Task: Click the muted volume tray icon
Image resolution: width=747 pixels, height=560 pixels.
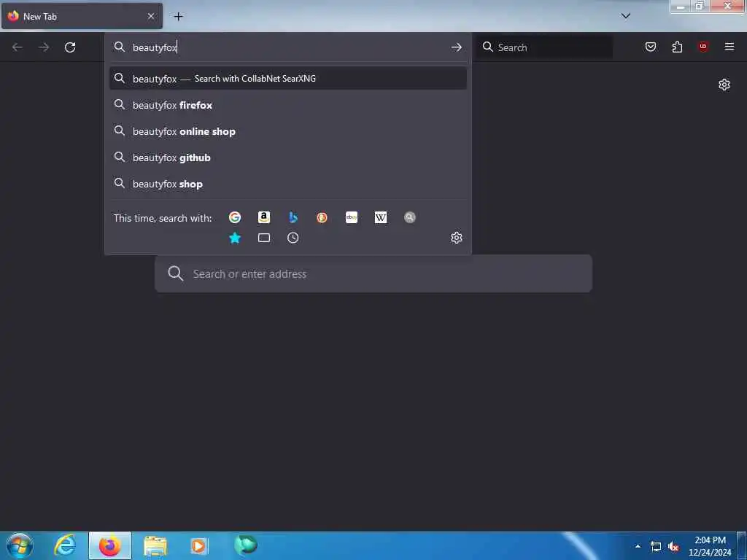Action: [x=673, y=547]
